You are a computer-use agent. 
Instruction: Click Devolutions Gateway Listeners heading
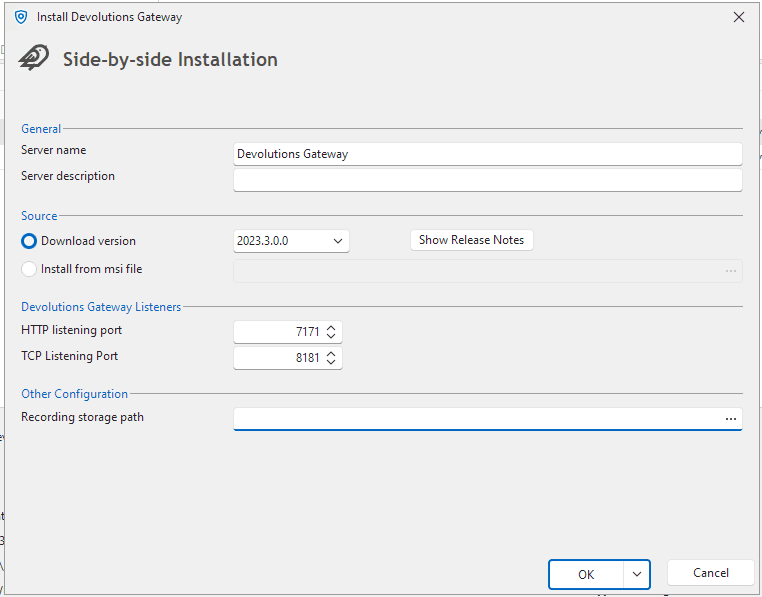tap(101, 307)
